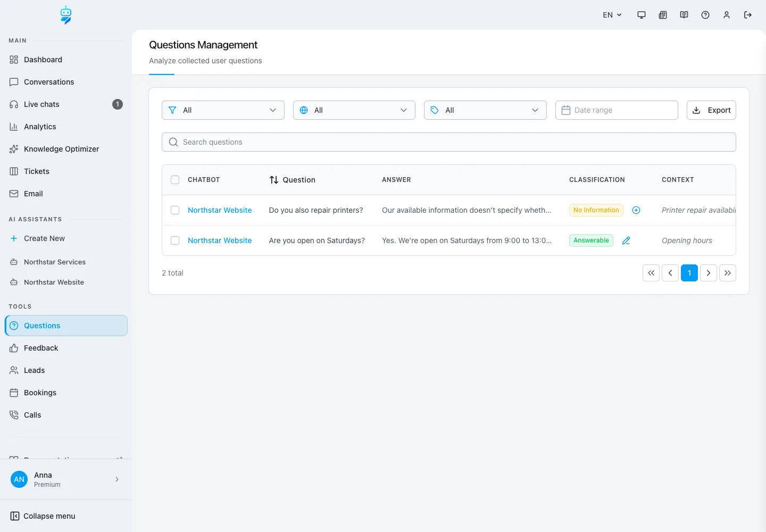Screen dimensions: 766x532
Task: Click the Export button
Action: click(x=711, y=110)
